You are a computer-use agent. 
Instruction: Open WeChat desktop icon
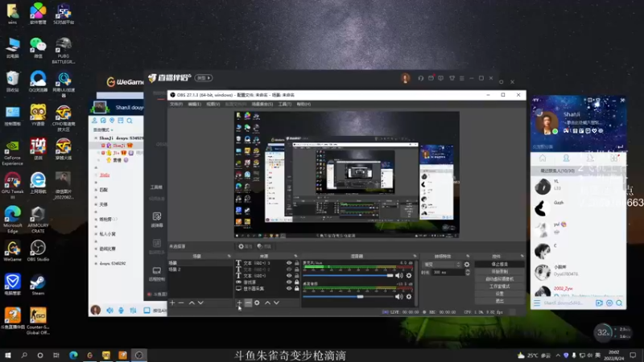pos(38,48)
